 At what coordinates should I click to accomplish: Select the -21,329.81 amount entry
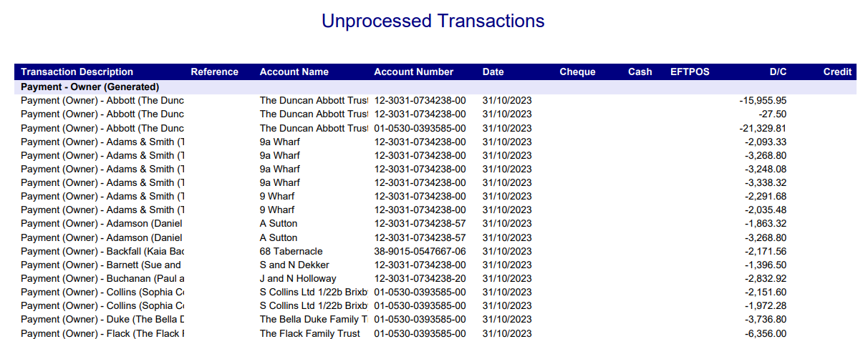click(x=763, y=128)
